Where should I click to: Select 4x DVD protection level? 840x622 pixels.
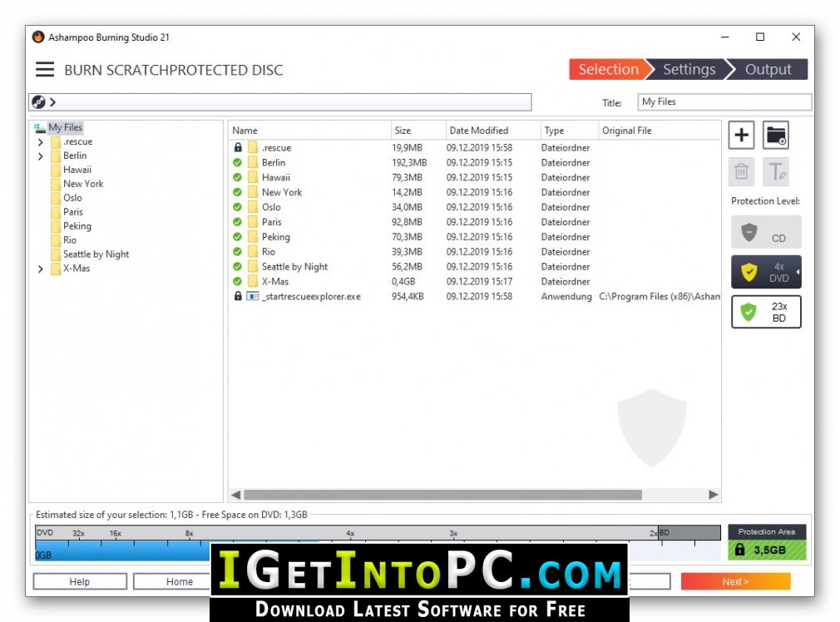(x=766, y=272)
